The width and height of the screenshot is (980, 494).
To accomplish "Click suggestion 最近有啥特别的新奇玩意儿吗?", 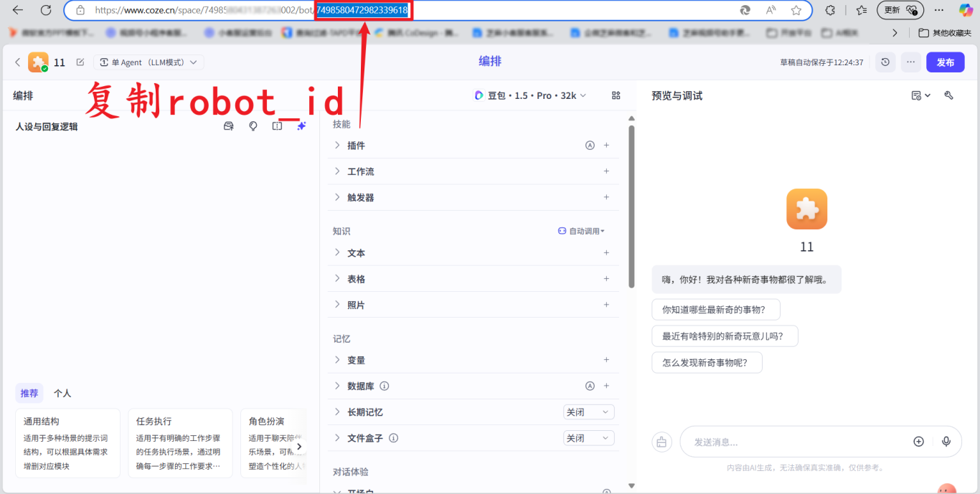I will pos(725,336).
